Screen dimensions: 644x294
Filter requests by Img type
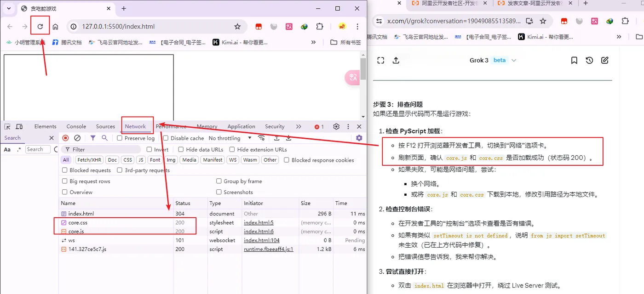pyautogui.click(x=171, y=160)
